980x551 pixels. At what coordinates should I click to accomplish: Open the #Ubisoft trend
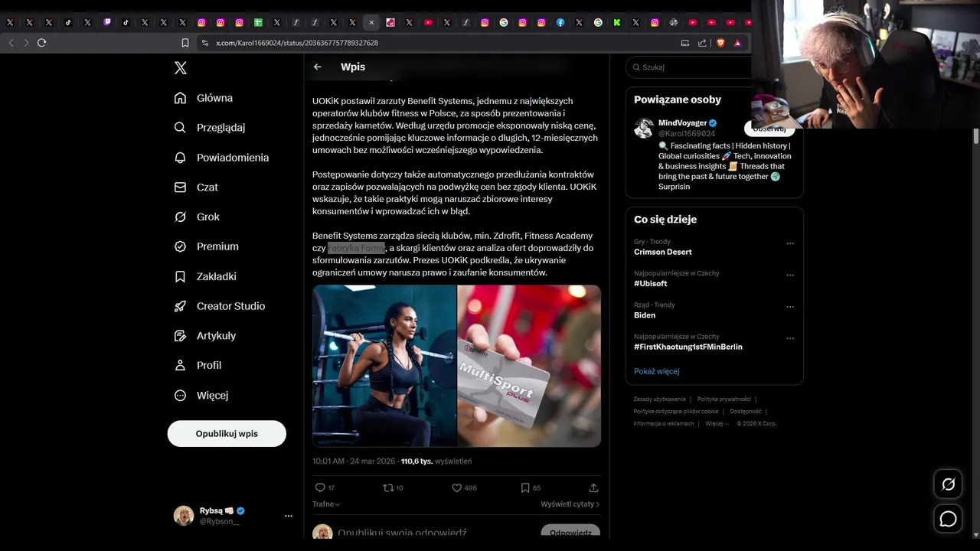[652, 284]
